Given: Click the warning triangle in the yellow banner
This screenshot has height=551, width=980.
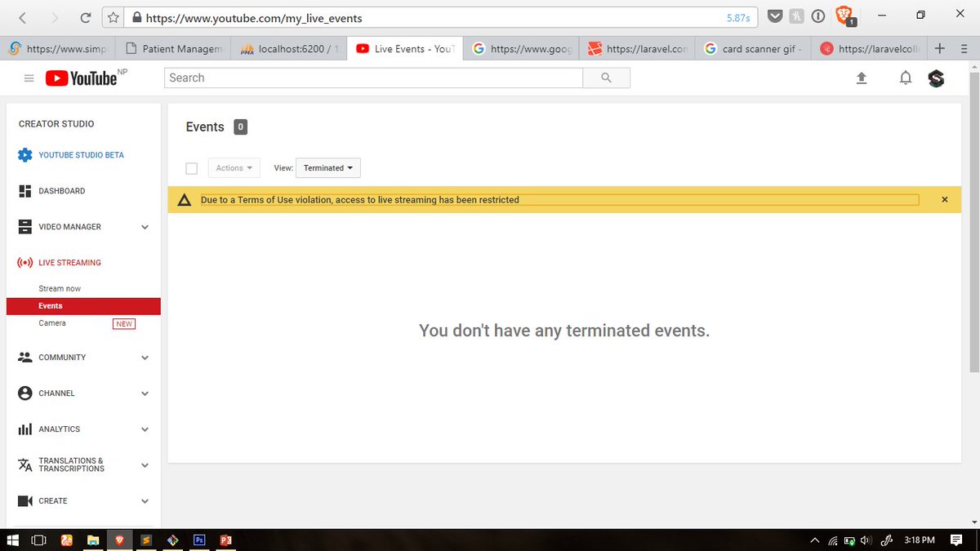Looking at the screenshot, I should tap(185, 200).
